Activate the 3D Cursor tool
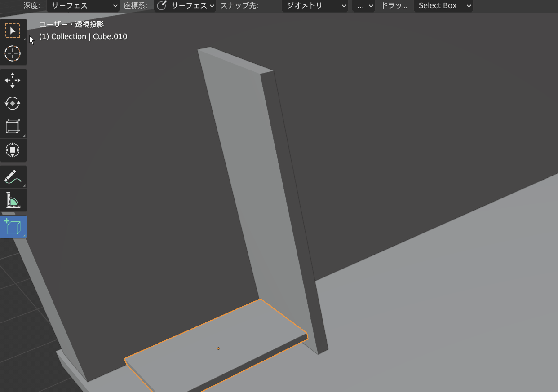 tap(13, 54)
